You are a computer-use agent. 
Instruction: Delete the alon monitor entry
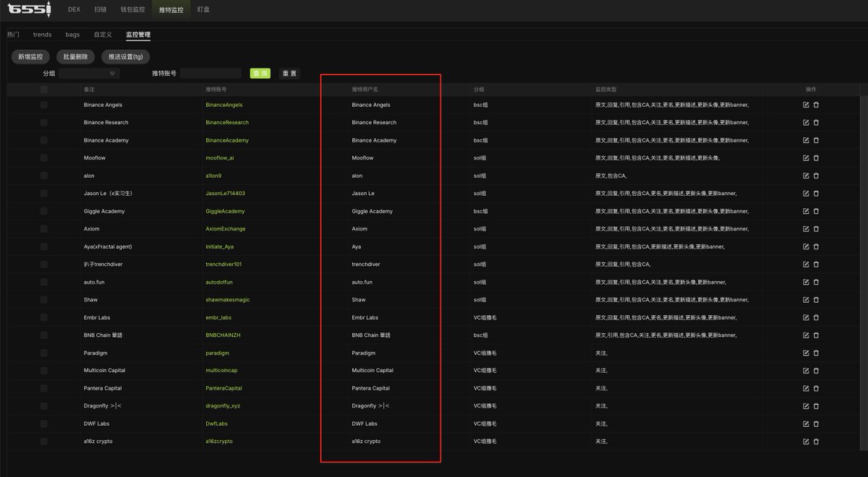(816, 176)
